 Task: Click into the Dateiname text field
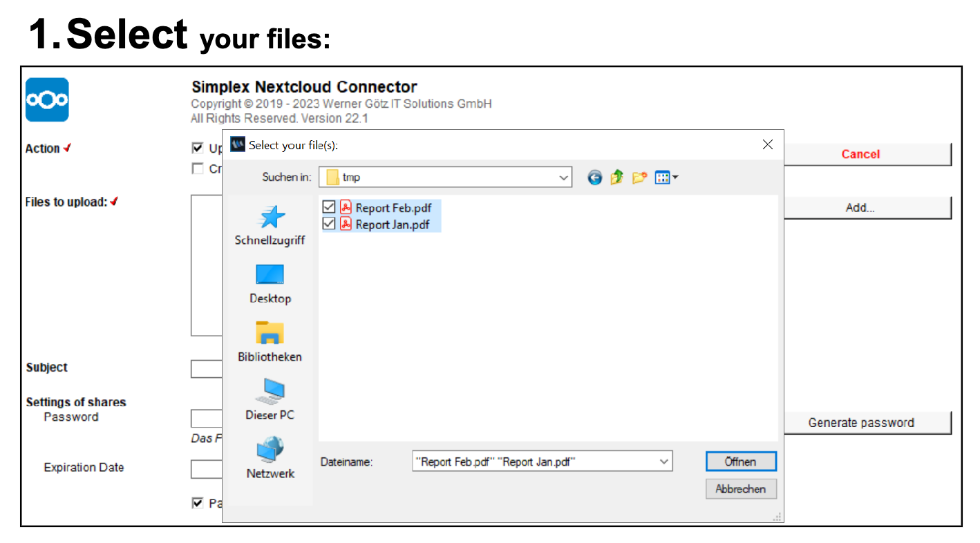[534, 461]
